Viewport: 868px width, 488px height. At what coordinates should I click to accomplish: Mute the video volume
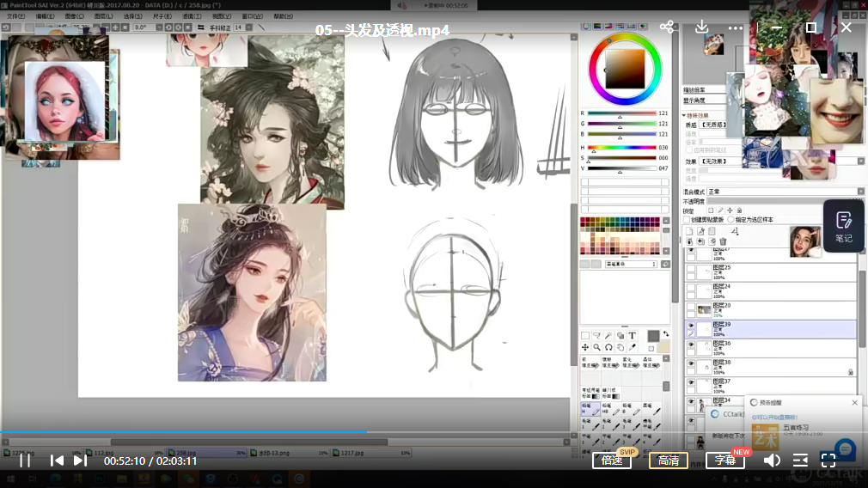pyautogui.click(x=772, y=461)
